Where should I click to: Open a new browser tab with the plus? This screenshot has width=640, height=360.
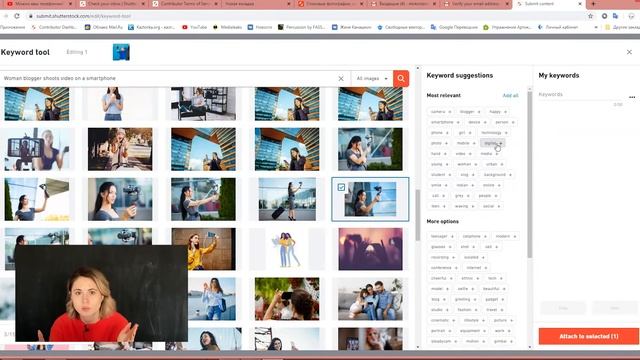pos(593,4)
